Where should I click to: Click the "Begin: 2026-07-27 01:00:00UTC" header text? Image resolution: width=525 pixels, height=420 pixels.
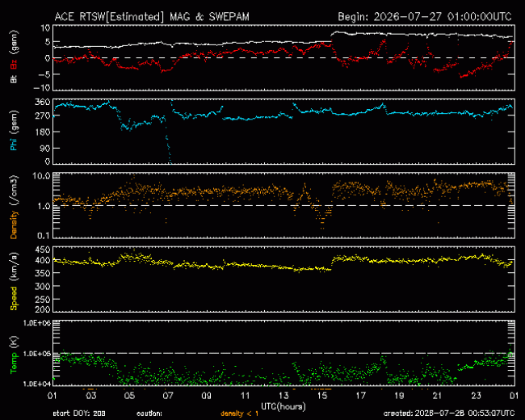(x=425, y=17)
